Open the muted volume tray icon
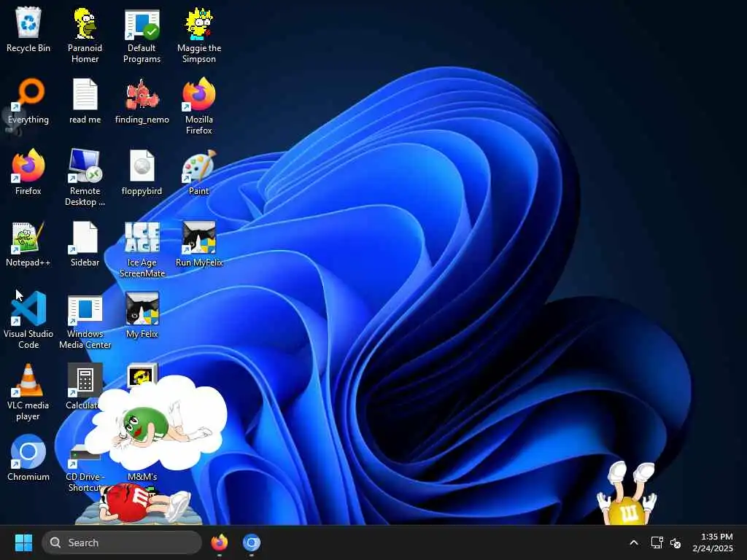Viewport: 747px width, 560px height. click(676, 542)
